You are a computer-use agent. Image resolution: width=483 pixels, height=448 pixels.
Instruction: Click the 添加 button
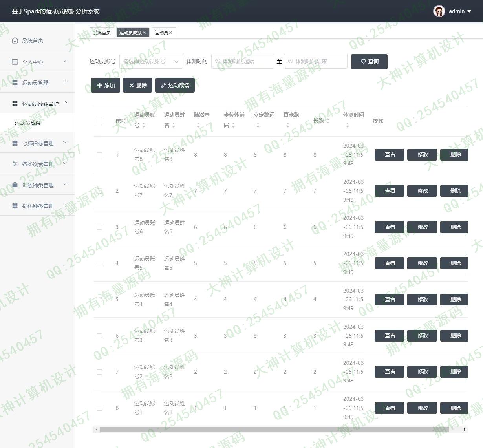(106, 85)
